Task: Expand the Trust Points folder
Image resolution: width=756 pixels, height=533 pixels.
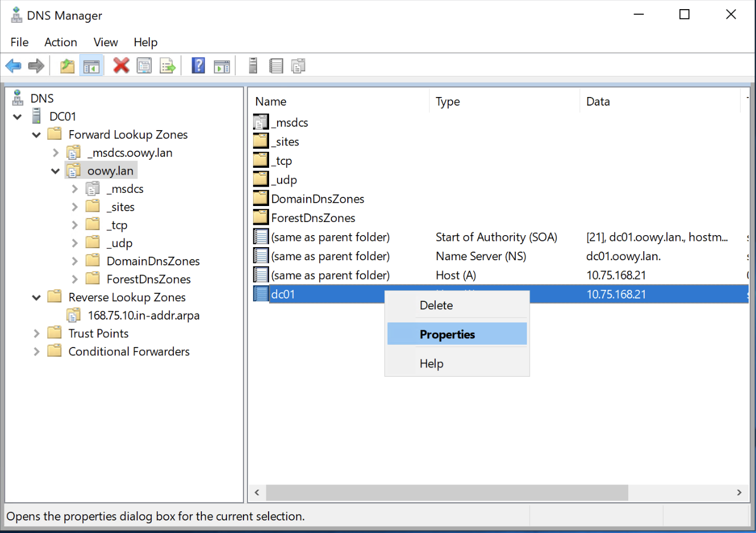Action: [36, 334]
